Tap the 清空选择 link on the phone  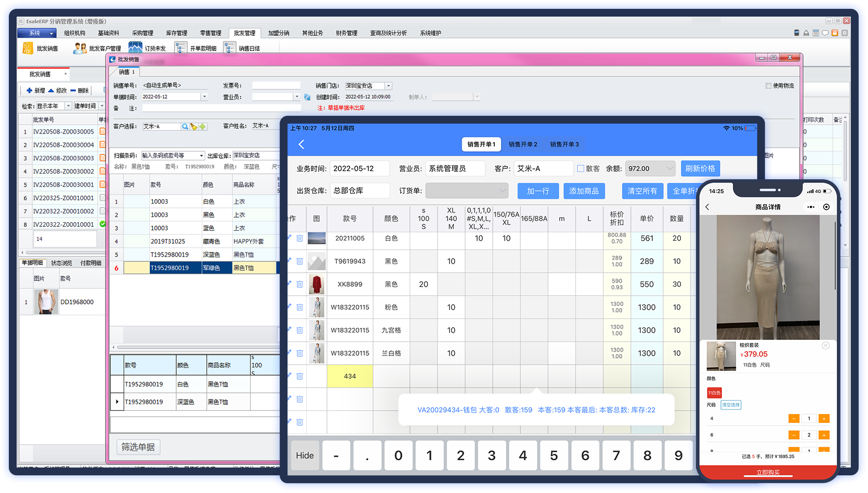pos(730,405)
